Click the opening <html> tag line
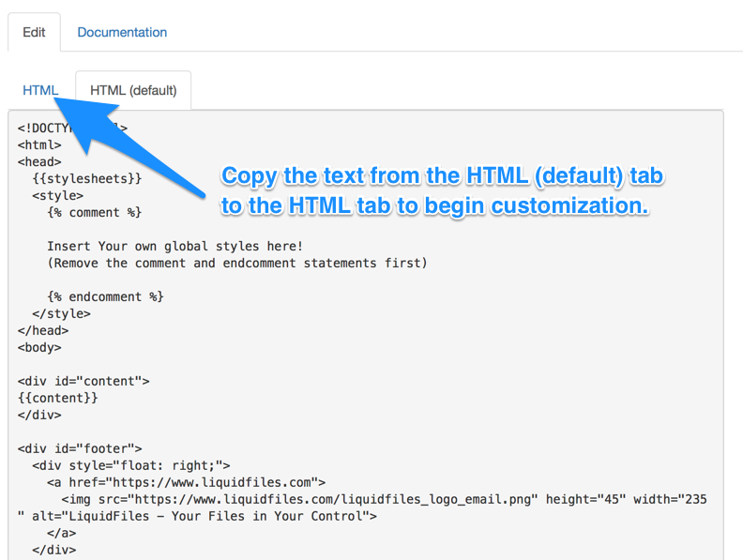 tap(39, 145)
